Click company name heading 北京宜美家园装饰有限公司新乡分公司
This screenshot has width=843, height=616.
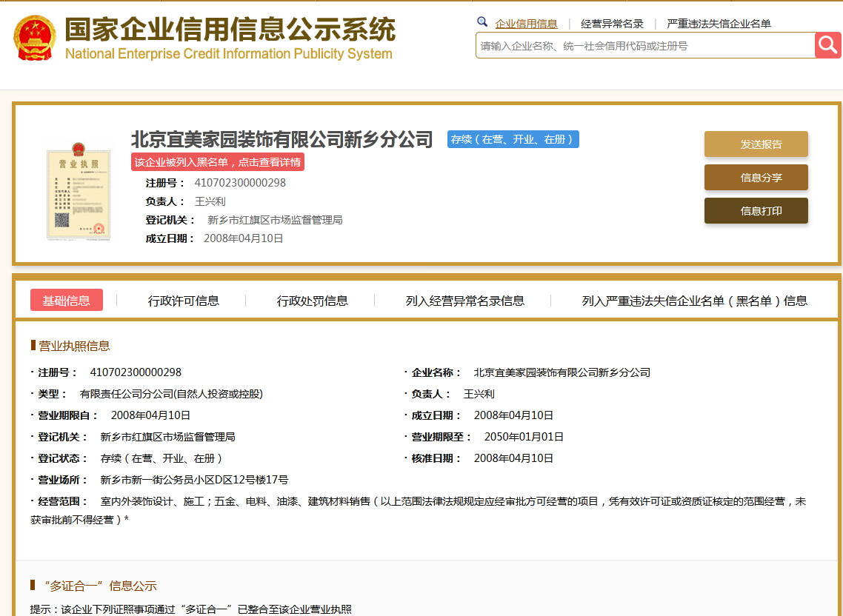(281, 139)
